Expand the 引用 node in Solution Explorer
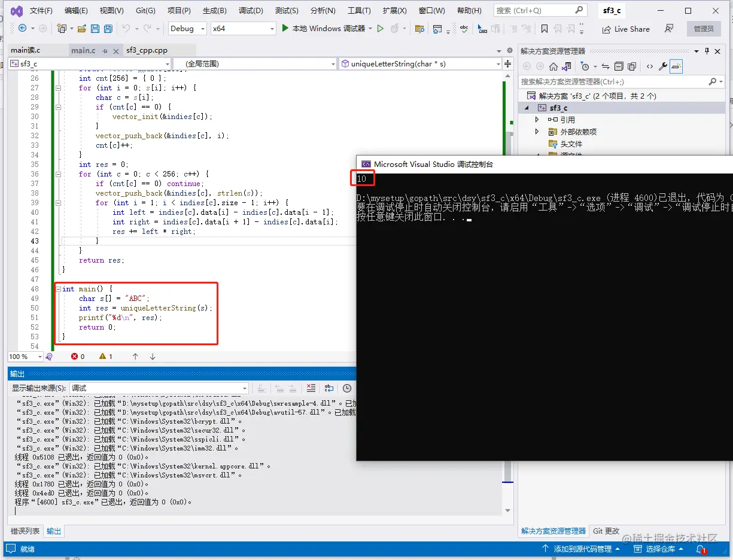 pos(537,120)
